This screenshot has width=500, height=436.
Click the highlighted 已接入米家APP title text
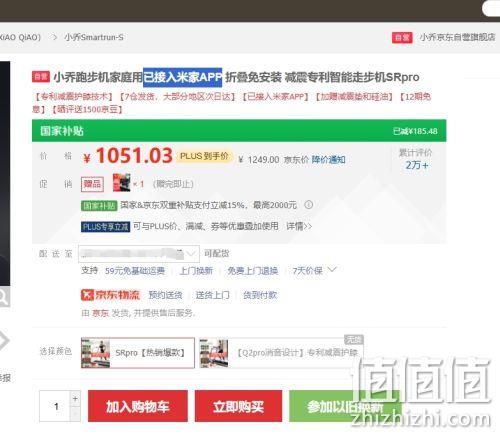pos(182,77)
